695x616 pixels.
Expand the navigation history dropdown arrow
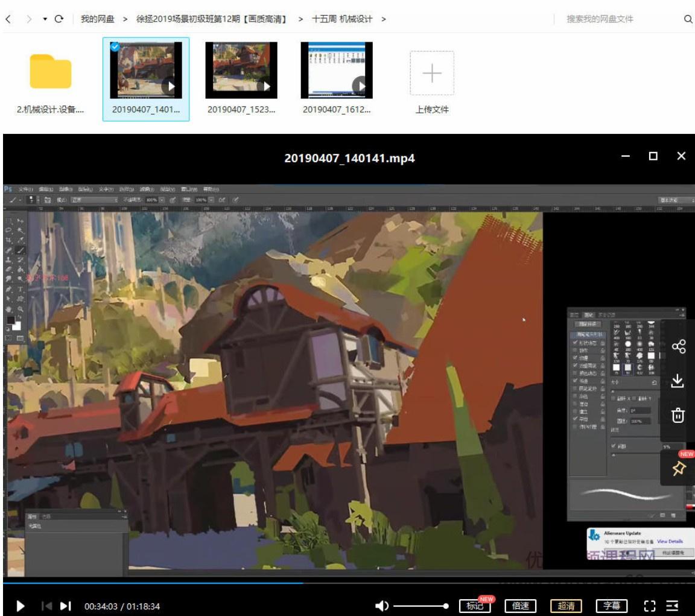(x=45, y=19)
